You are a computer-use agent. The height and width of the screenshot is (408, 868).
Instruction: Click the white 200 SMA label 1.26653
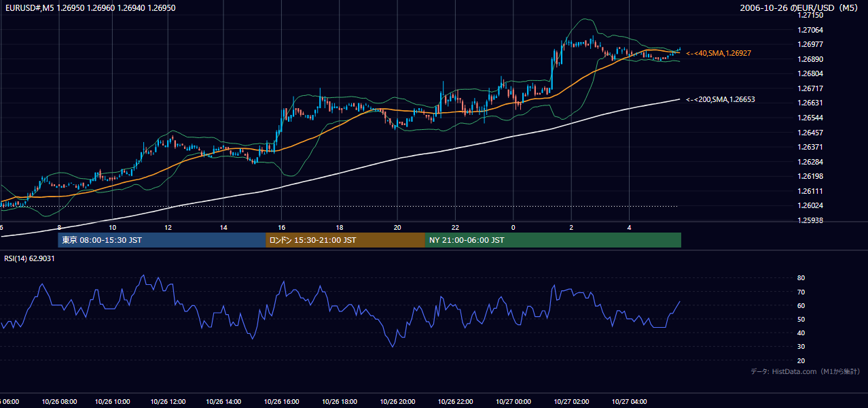pyautogui.click(x=721, y=99)
